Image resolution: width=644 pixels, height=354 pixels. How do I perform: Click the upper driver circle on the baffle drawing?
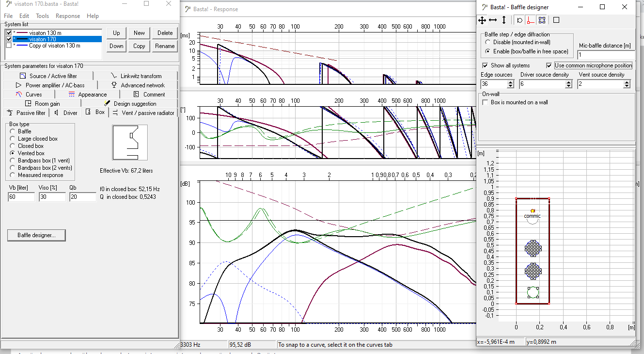[533, 248]
